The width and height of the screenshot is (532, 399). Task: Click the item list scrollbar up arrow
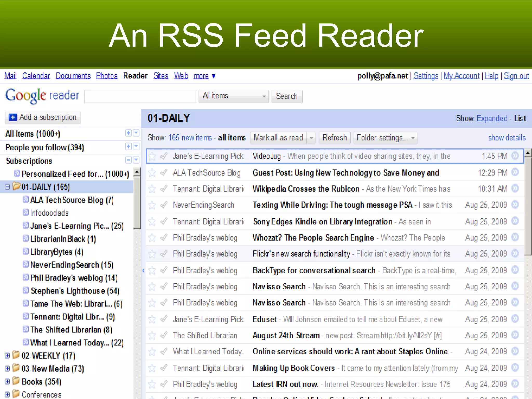(x=528, y=153)
